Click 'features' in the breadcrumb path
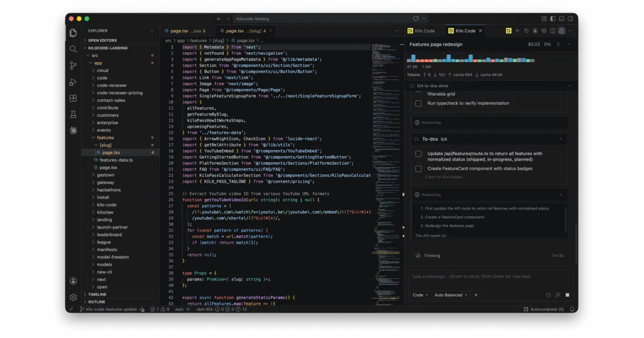Screen dimensions: 644x338 coord(199,40)
